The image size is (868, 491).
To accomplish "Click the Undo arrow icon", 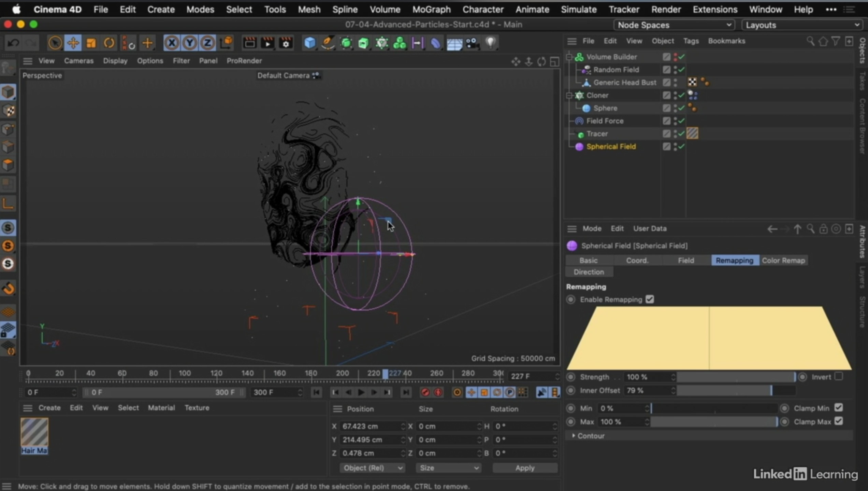I will (13, 43).
